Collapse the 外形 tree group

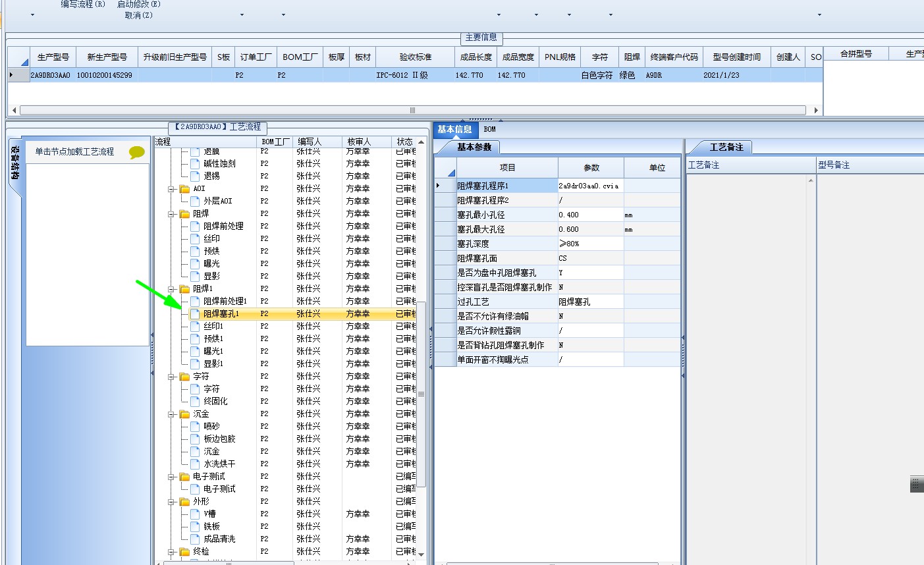(x=172, y=502)
